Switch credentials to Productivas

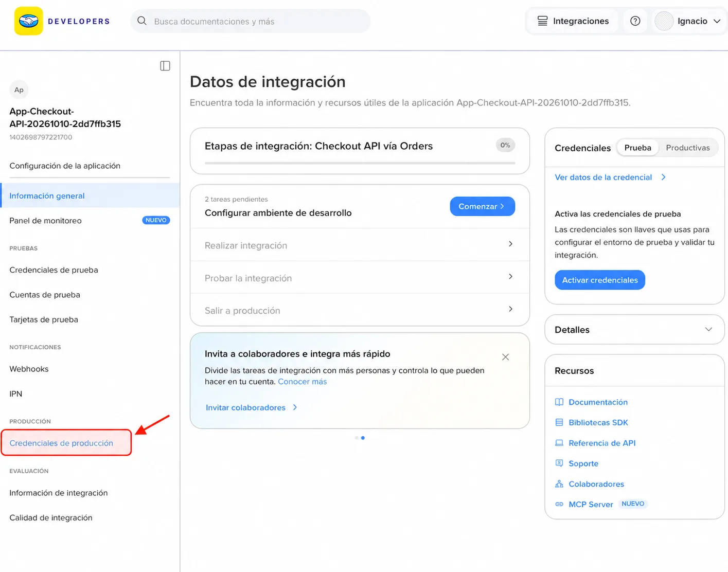coord(688,148)
